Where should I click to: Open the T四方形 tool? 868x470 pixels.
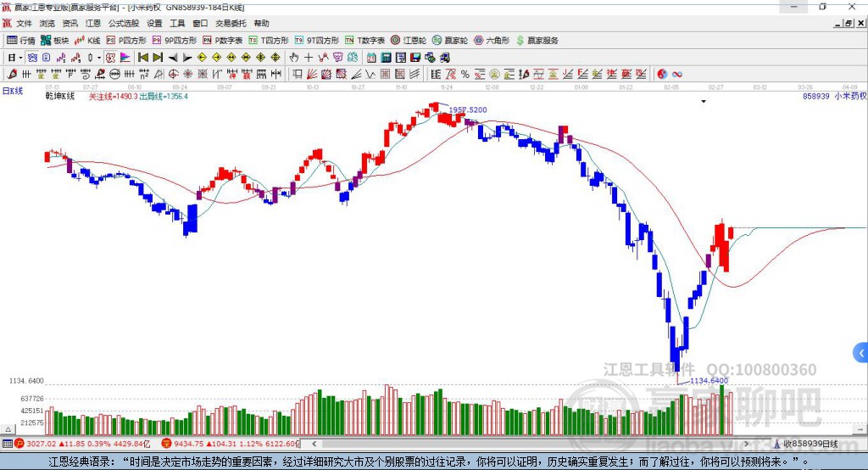click(269, 41)
